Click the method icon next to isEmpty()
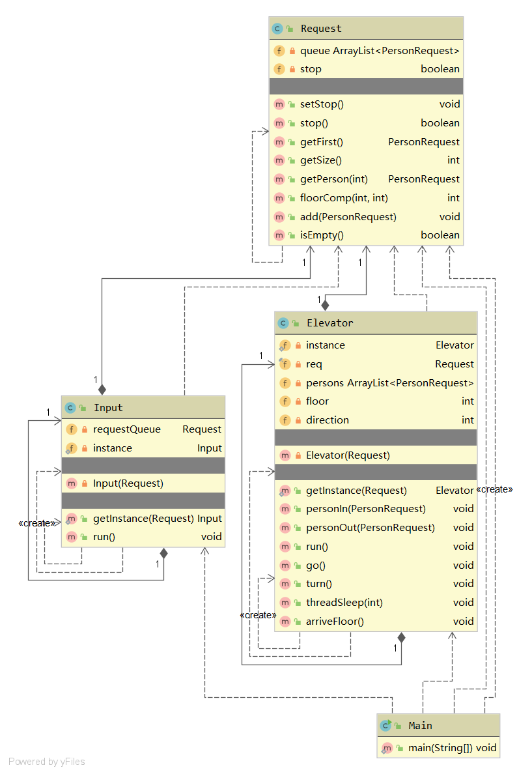 point(279,235)
